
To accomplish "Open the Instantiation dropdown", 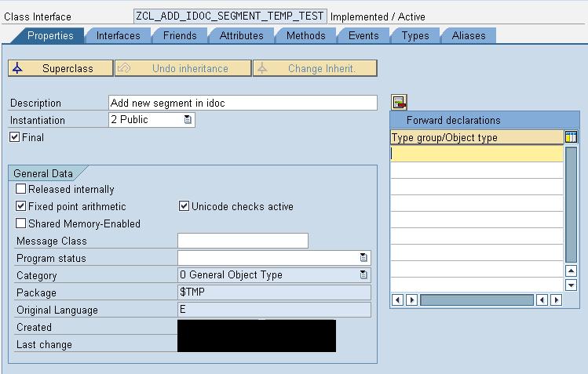I will click(x=188, y=120).
